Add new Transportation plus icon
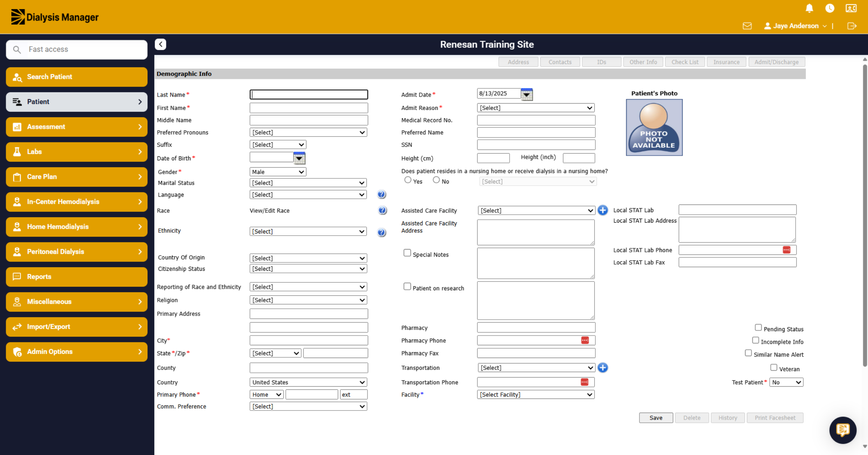The height and width of the screenshot is (455, 868). (603, 367)
